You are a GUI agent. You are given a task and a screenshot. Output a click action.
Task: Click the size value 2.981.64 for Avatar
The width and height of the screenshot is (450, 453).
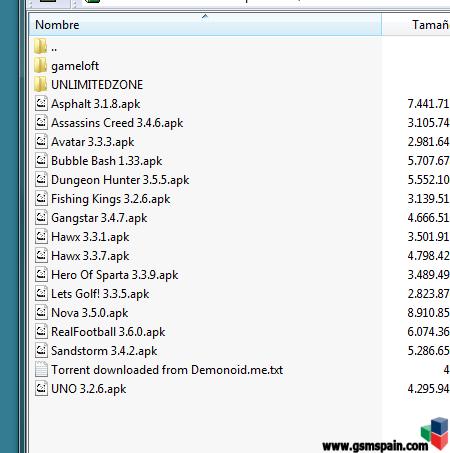429,142
